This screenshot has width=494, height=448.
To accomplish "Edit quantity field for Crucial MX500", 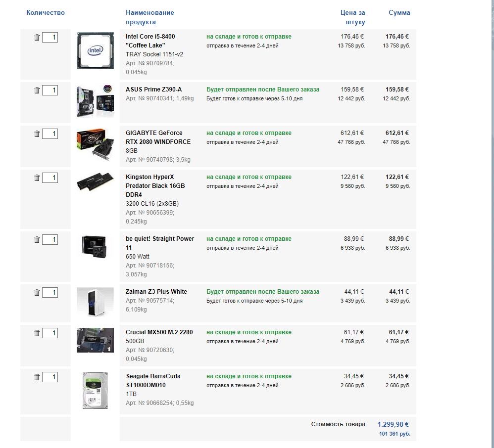I will (x=50, y=333).
